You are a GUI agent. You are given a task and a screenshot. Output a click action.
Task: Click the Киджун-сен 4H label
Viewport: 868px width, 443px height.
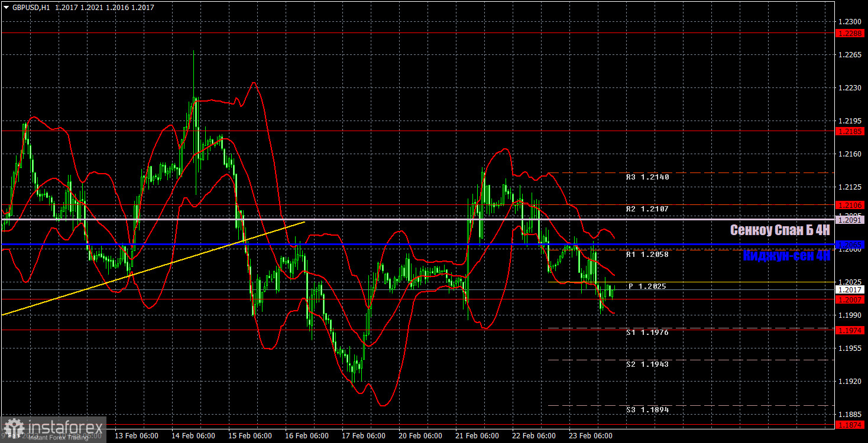(787, 255)
